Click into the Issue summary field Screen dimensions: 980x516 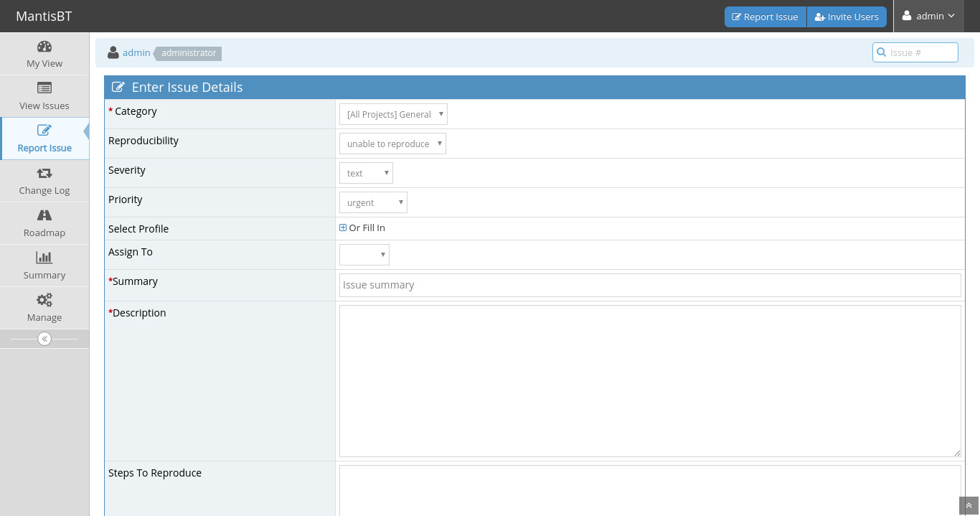point(650,285)
